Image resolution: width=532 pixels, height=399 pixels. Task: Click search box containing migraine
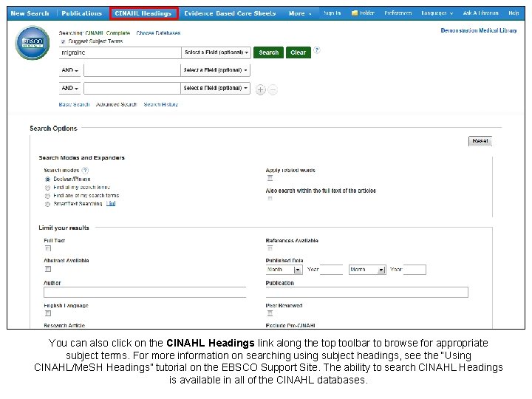pyautogui.click(x=120, y=52)
